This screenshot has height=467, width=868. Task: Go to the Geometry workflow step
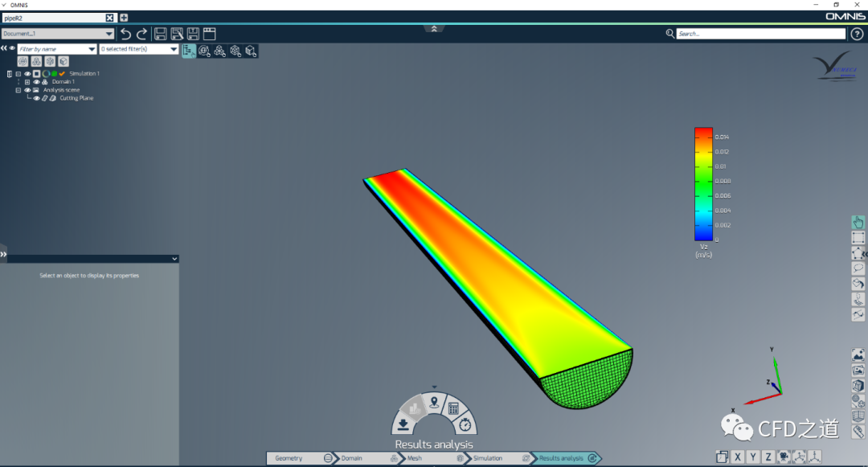tap(300, 458)
